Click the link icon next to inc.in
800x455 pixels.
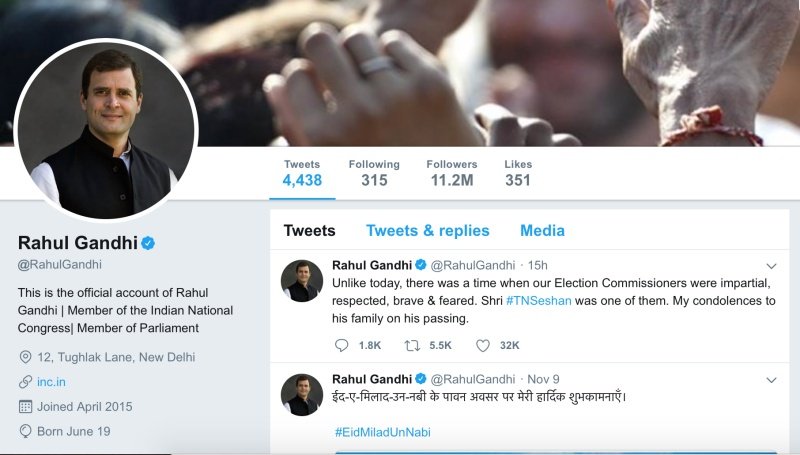pyautogui.click(x=26, y=382)
